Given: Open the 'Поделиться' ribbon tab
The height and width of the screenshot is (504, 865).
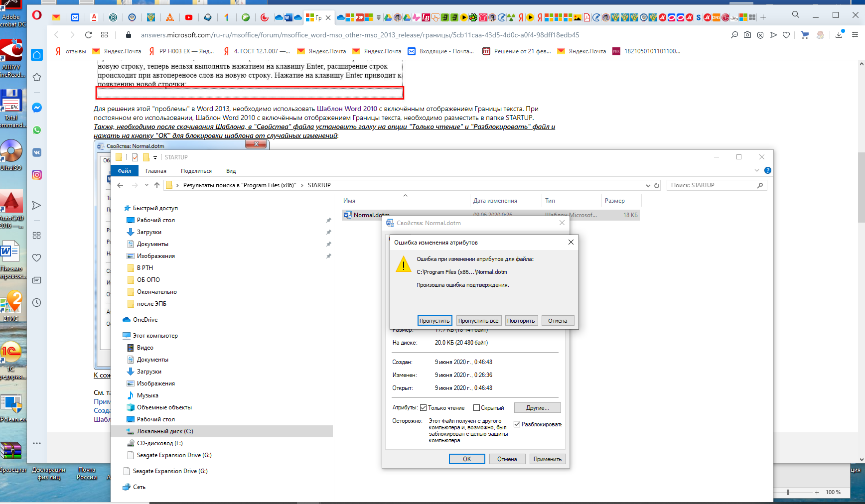Looking at the screenshot, I should [196, 171].
